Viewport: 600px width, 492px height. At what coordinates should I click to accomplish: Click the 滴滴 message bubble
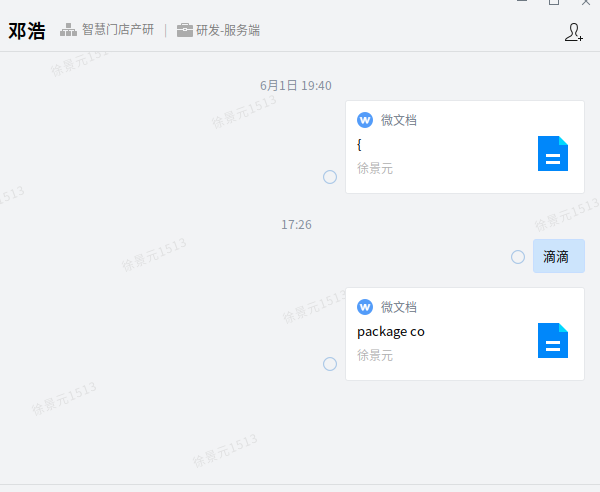pos(557,257)
